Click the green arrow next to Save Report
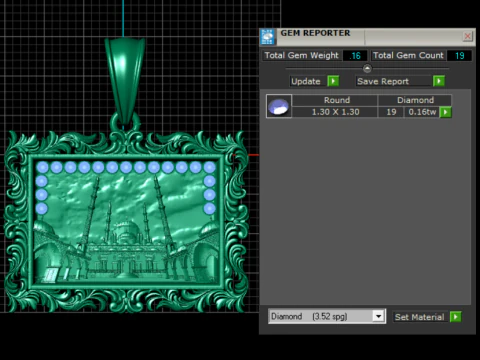 439,81
